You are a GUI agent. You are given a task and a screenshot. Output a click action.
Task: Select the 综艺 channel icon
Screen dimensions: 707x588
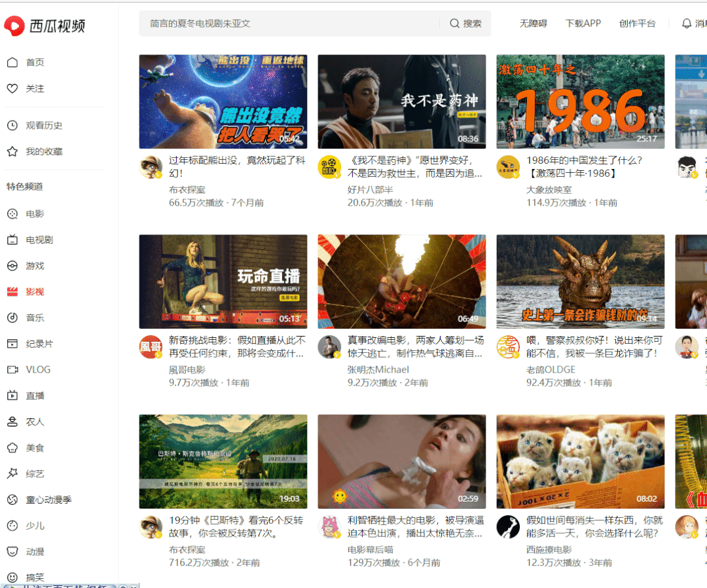coord(12,474)
